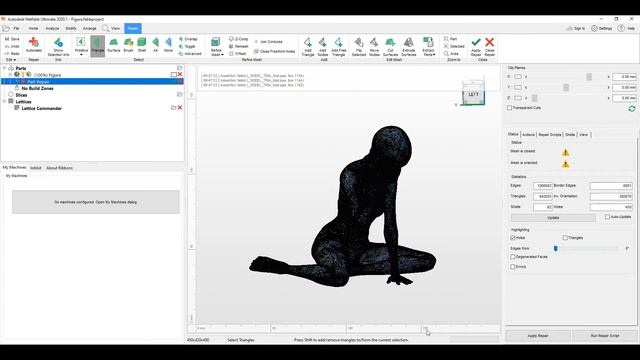Toggle Y clip plane box
The image size is (640, 360).
518,87
